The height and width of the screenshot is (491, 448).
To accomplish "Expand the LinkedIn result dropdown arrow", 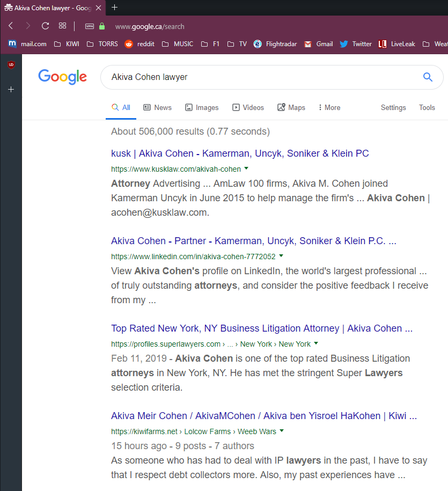I will (x=281, y=256).
